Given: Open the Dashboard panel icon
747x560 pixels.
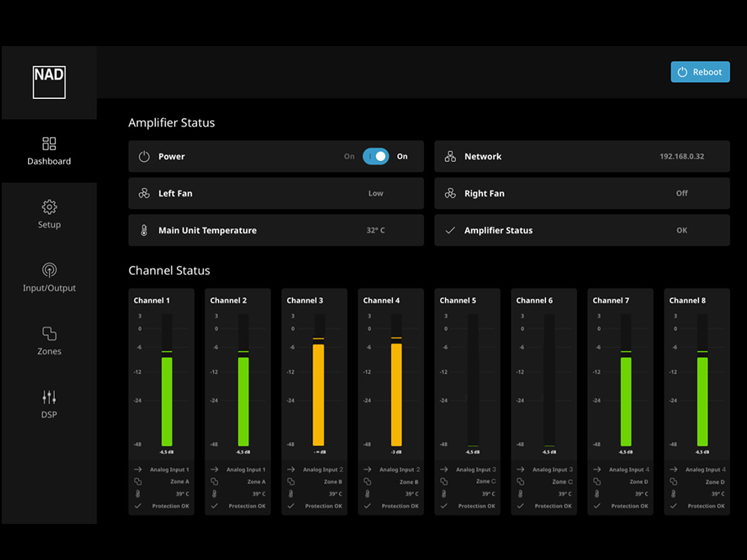Looking at the screenshot, I should [x=49, y=142].
